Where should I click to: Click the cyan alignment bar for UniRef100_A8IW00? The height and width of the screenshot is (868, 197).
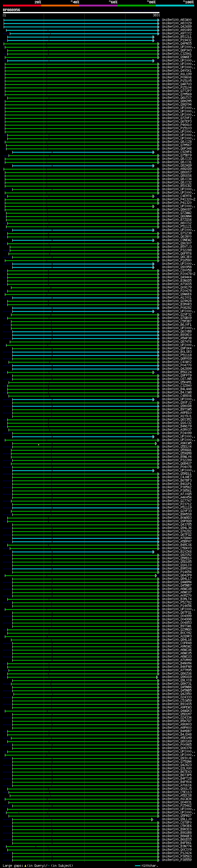(x=81, y=20)
